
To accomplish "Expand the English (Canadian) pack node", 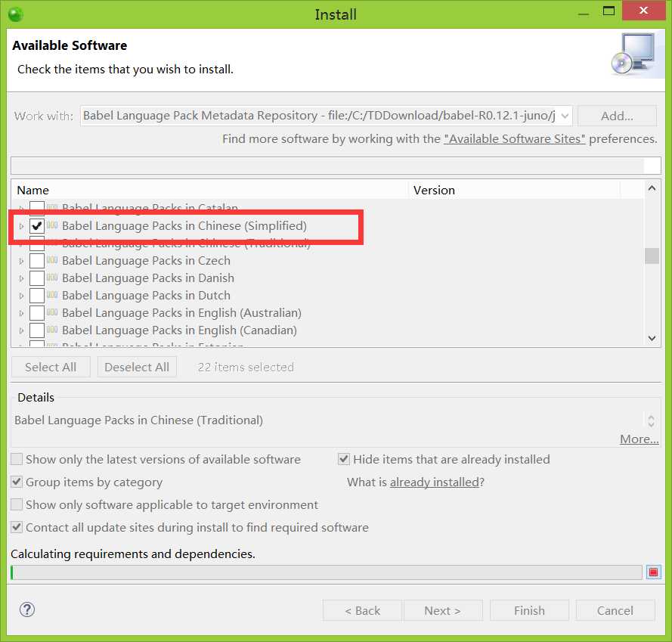I will pyautogui.click(x=21, y=330).
